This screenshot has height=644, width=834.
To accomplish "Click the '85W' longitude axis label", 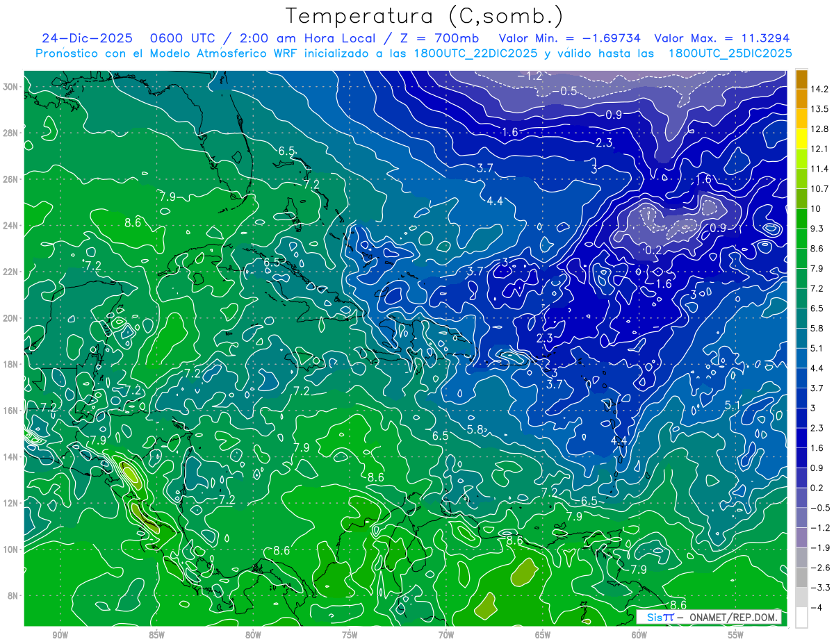I will (156, 635).
